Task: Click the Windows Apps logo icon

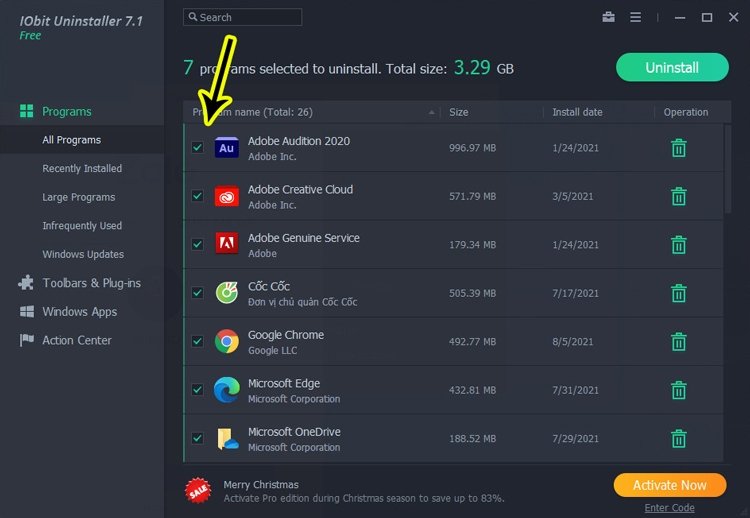Action: pyautogui.click(x=27, y=311)
